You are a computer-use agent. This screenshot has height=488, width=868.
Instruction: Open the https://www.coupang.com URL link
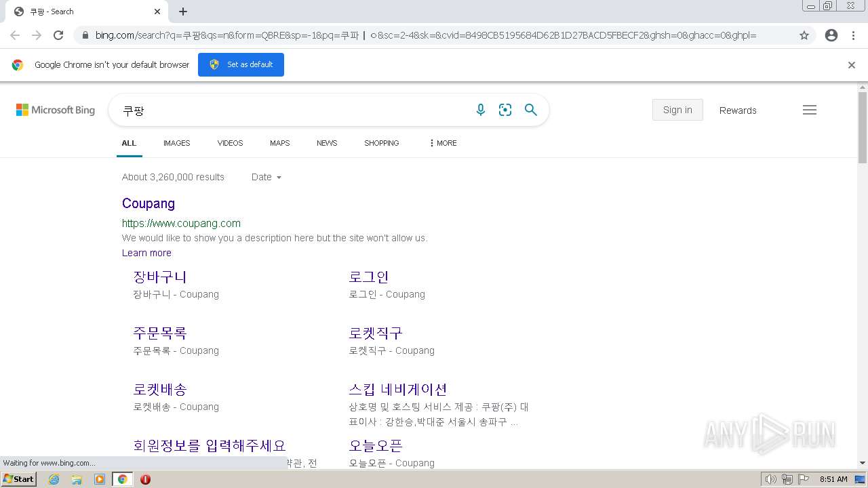181,223
